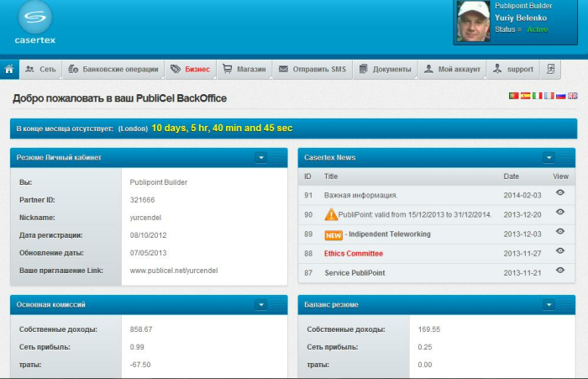The width and height of the screenshot is (588, 379).
Task: Click the warning icon in news 90
Action: click(331, 214)
